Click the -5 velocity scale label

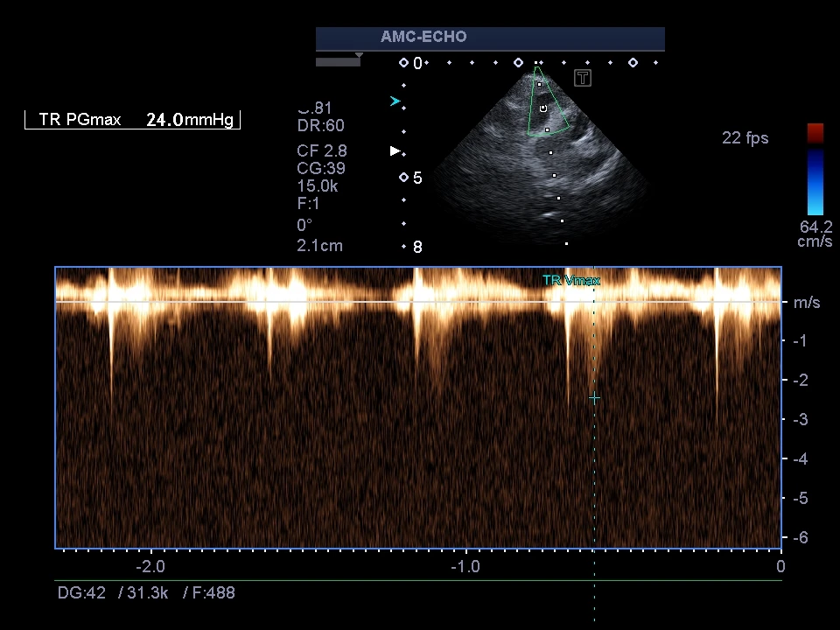coord(799,498)
